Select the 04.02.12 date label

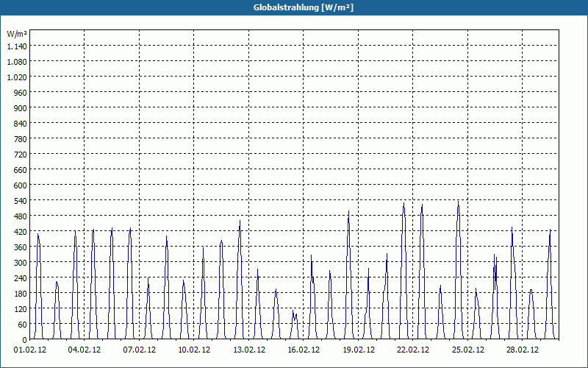pos(85,350)
